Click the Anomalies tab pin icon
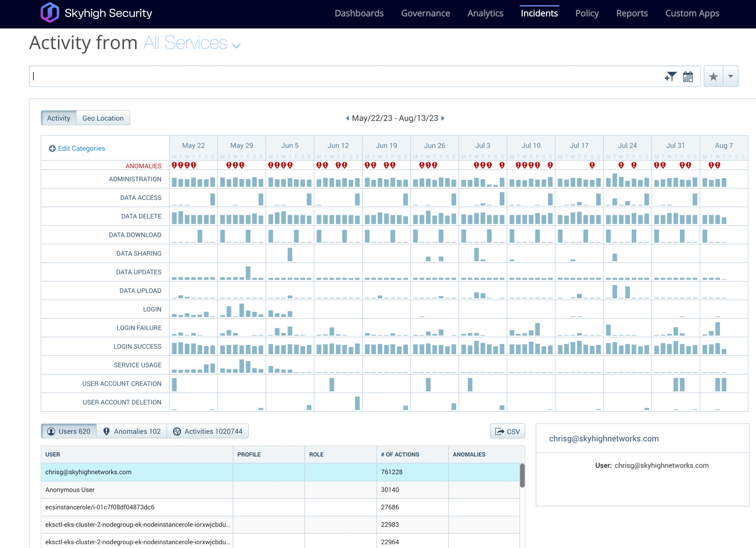 click(107, 431)
